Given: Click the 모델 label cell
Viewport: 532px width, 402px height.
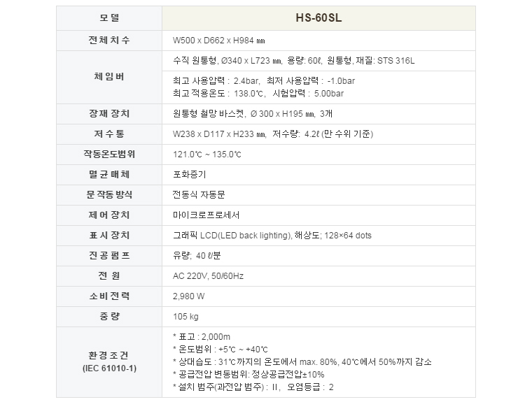Looking at the screenshot, I should pos(109,18).
